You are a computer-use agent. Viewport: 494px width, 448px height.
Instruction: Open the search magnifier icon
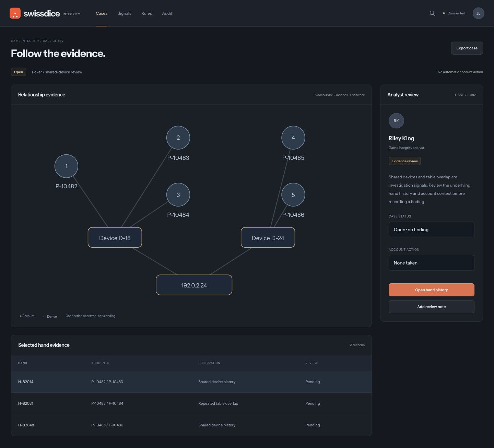pos(432,13)
